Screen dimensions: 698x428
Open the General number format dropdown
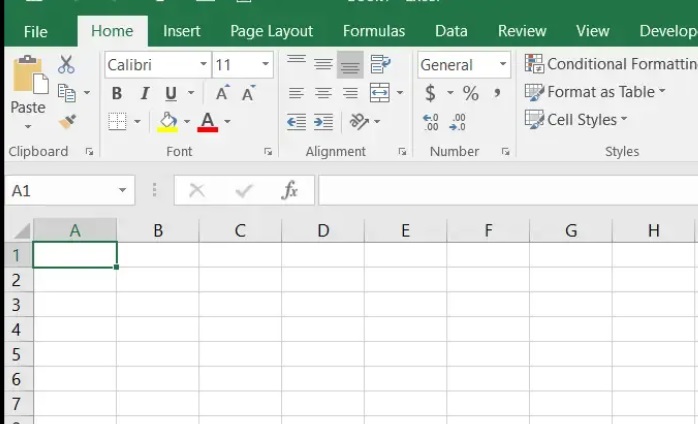click(x=503, y=64)
